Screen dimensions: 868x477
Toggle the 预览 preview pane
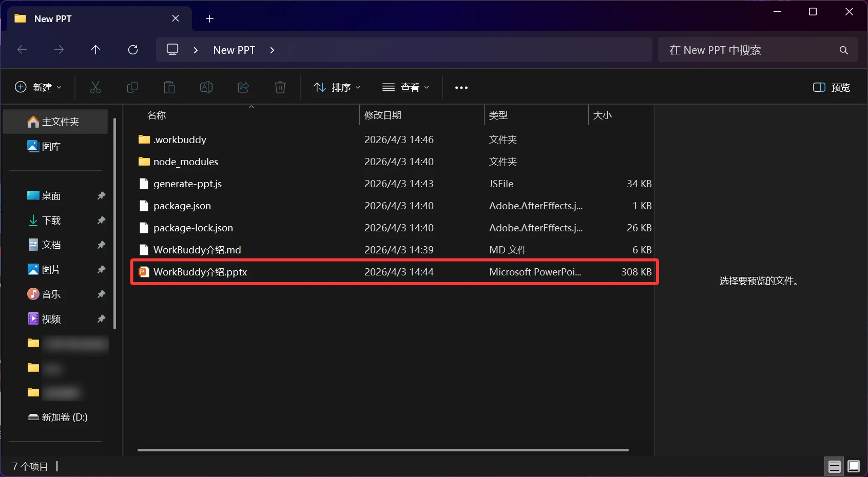(832, 87)
